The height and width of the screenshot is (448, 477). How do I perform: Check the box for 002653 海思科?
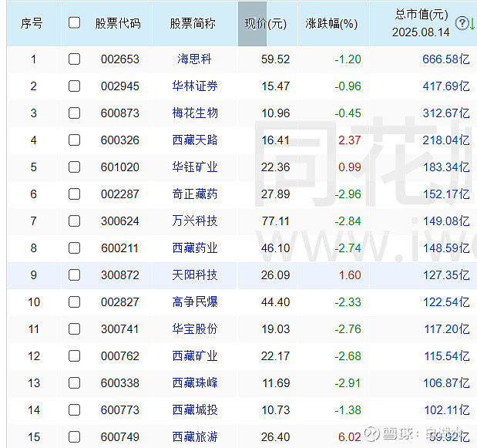click(74, 59)
